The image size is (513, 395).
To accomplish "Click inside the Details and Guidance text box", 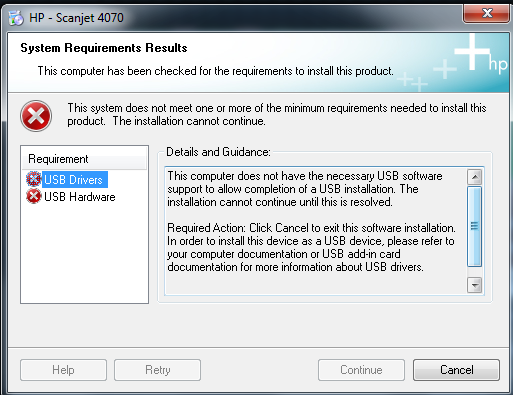I will [316, 231].
